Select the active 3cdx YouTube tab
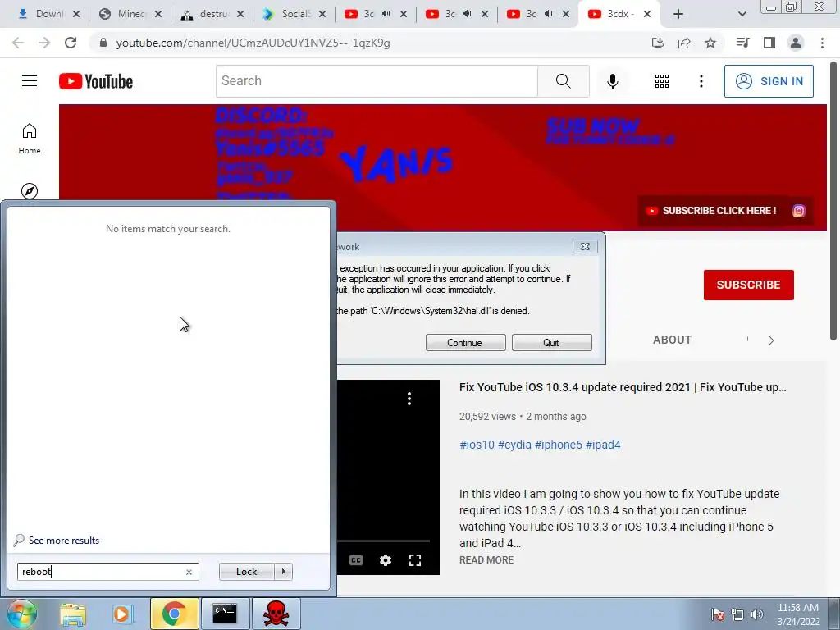Viewport: 840px width, 630px height. [x=619, y=14]
